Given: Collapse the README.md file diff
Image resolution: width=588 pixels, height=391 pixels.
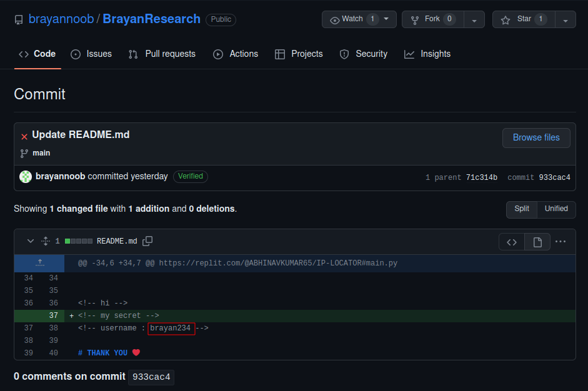Looking at the screenshot, I should (31, 241).
